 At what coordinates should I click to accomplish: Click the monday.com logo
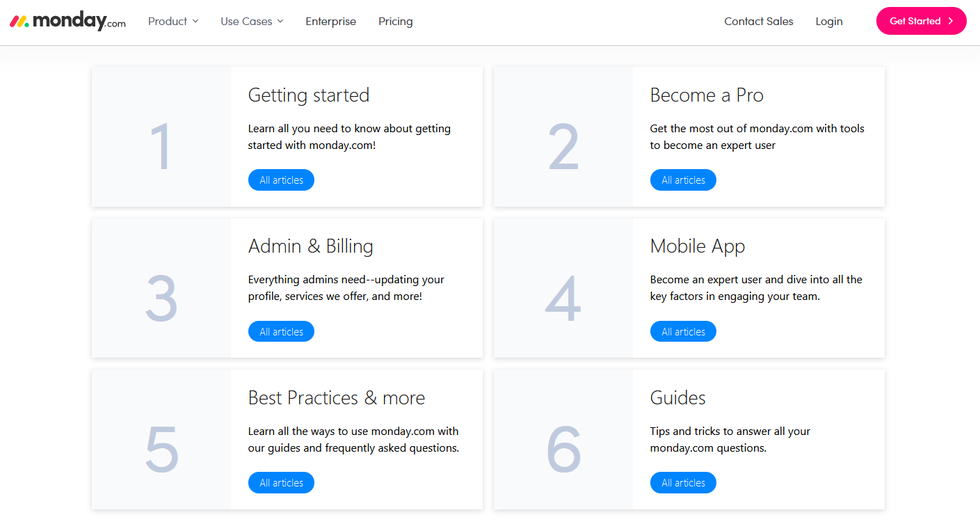point(67,20)
